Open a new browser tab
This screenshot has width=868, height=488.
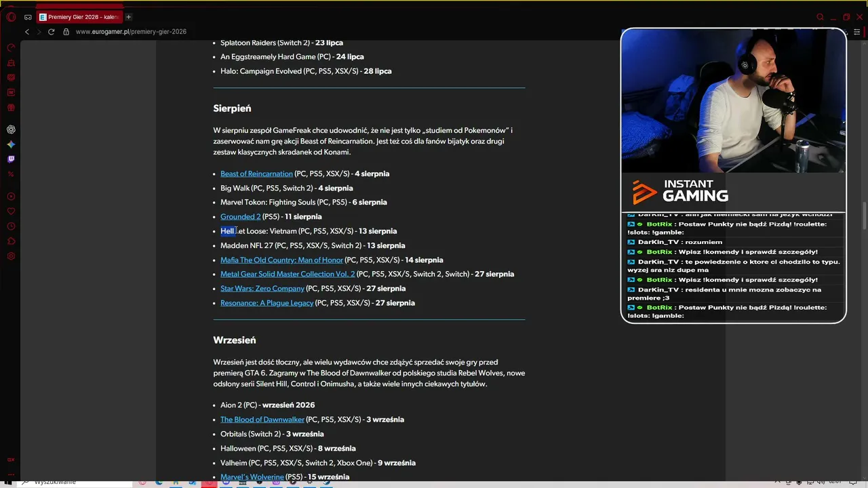[128, 17]
